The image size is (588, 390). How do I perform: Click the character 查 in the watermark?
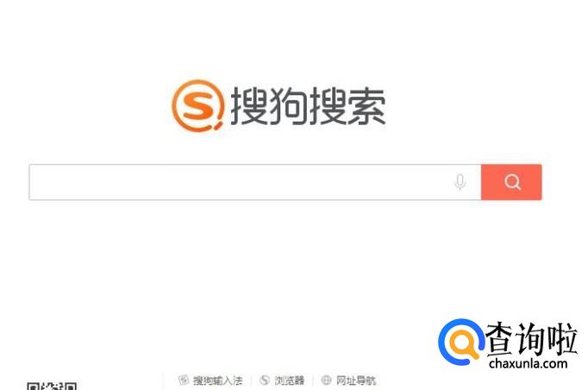pos(500,339)
